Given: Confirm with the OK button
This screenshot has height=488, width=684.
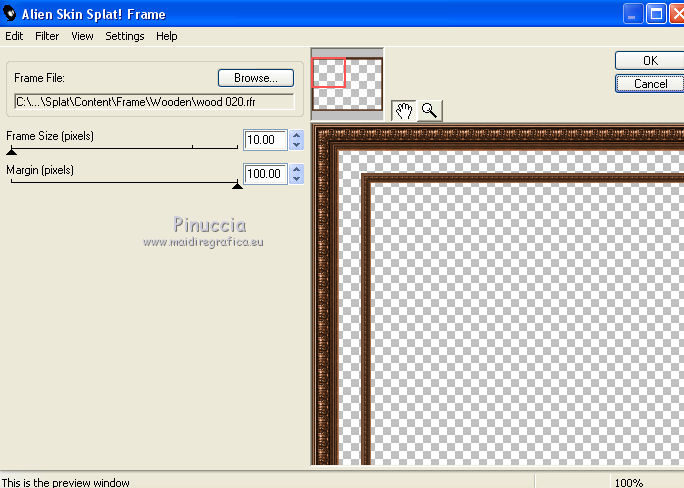Looking at the screenshot, I should pos(650,61).
